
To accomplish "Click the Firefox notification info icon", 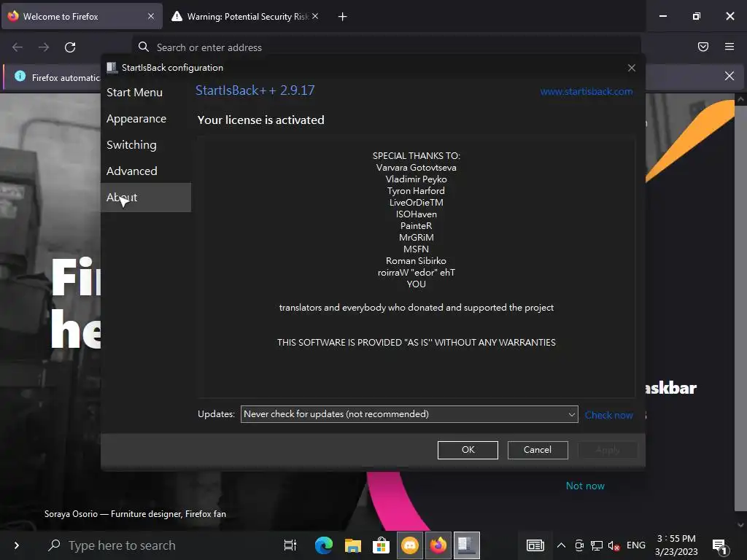I will pyautogui.click(x=20, y=76).
